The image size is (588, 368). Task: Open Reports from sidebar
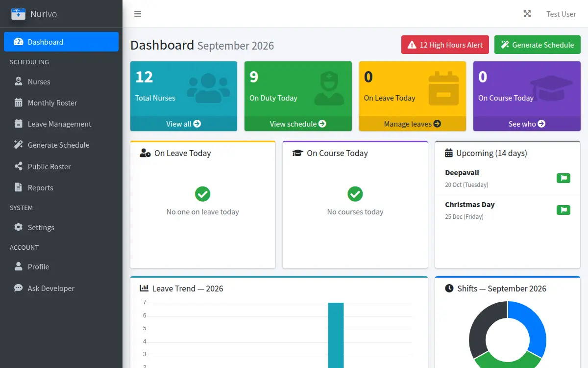coord(61,187)
